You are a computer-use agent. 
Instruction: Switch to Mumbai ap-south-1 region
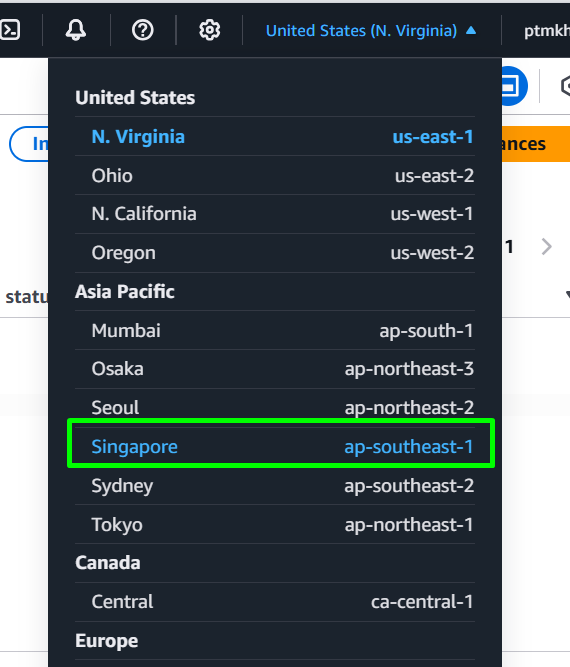point(275,331)
